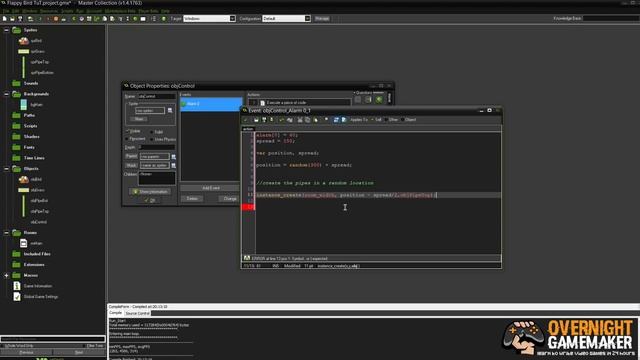This screenshot has height=360, width=640.
Task: Click the create room toolbar icon
Action: click(143, 19)
